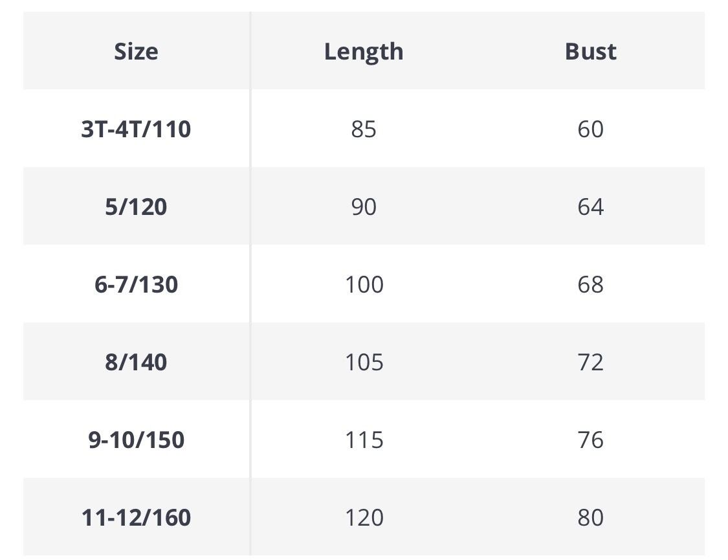Click the length value 115
The width and height of the screenshot is (728, 560).
(x=364, y=440)
